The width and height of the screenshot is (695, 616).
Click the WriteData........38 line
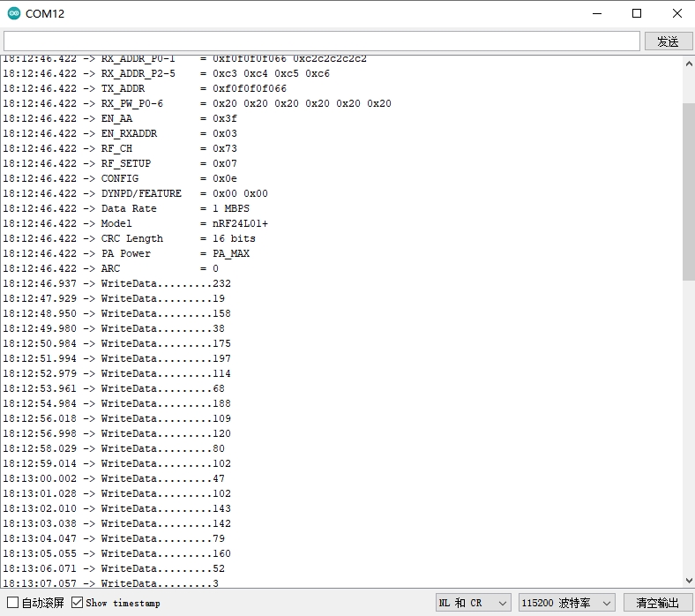click(x=114, y=328)
